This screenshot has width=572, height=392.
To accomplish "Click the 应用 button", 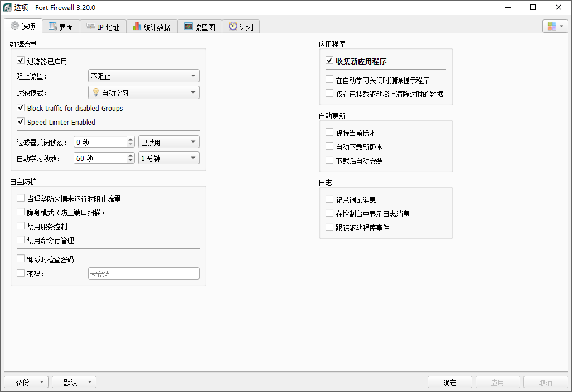I will tap(498, 382).
